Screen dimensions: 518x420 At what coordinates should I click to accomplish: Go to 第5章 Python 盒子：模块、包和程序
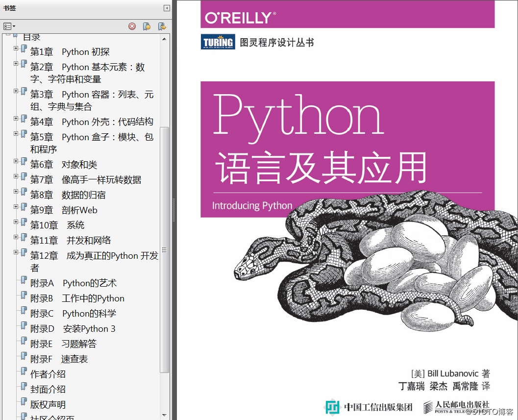click(x=92, y=143)
